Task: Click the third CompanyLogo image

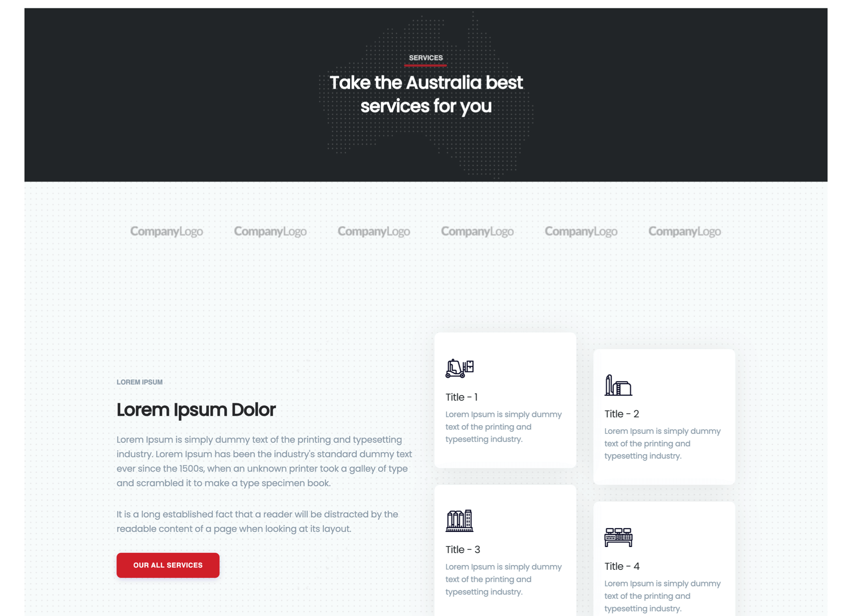Action: (x=374, y=231)
